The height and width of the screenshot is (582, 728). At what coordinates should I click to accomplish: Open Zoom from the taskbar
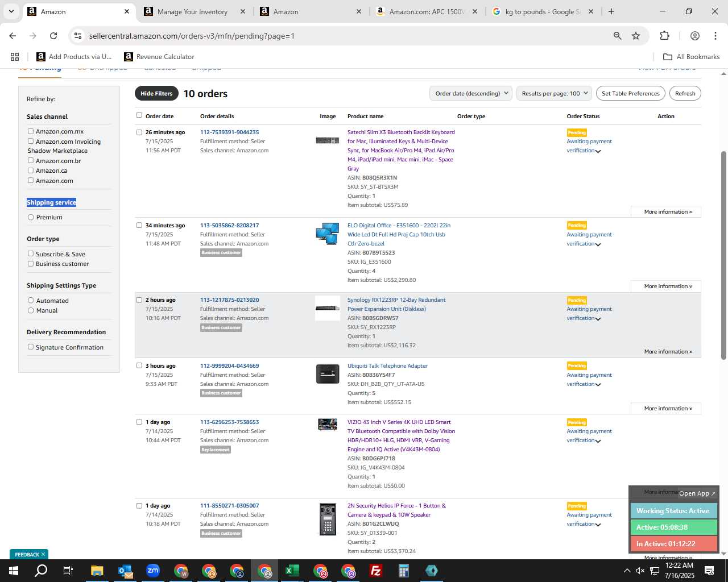pyautogui.click(x=153, y=571)
